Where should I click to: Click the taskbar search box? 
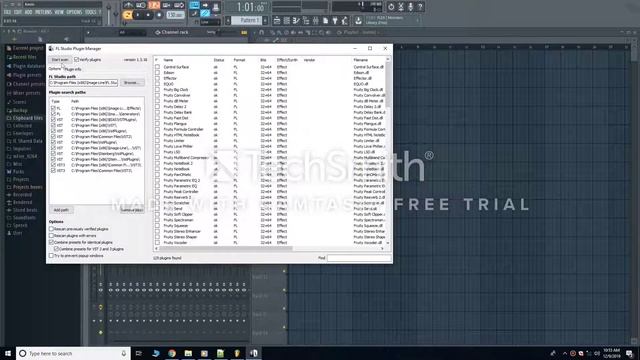(x=73, y=353)
